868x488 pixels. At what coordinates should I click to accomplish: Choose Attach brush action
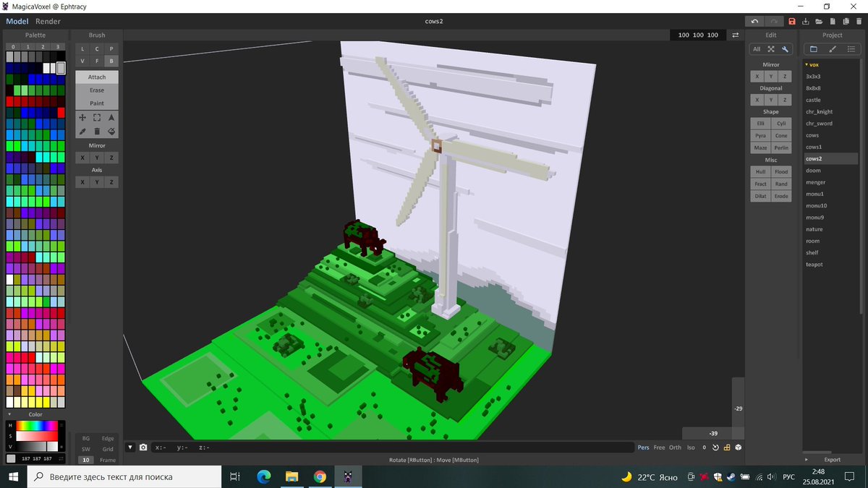(x=97, y=77)
